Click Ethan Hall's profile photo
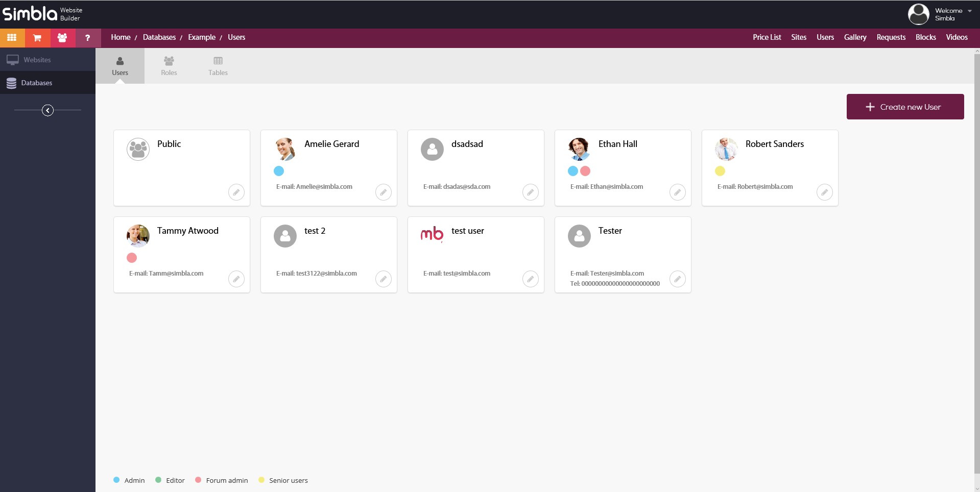The width and height of the screenshot is (980, 492). [579, 149]
